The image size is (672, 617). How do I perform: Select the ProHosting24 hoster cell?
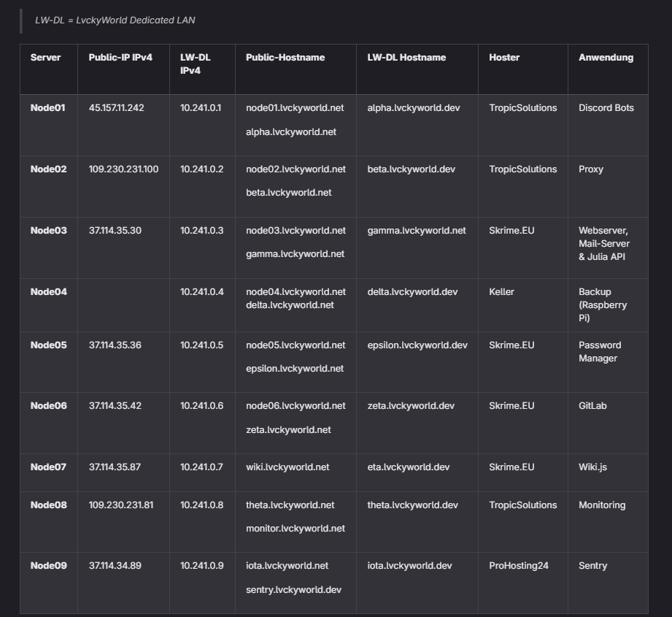click(x=518, y=566)
